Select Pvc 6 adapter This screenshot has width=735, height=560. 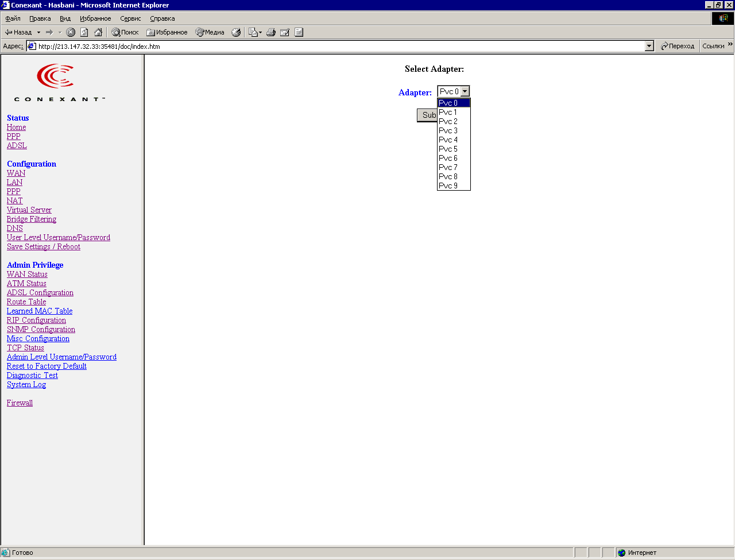coord(454,158)
